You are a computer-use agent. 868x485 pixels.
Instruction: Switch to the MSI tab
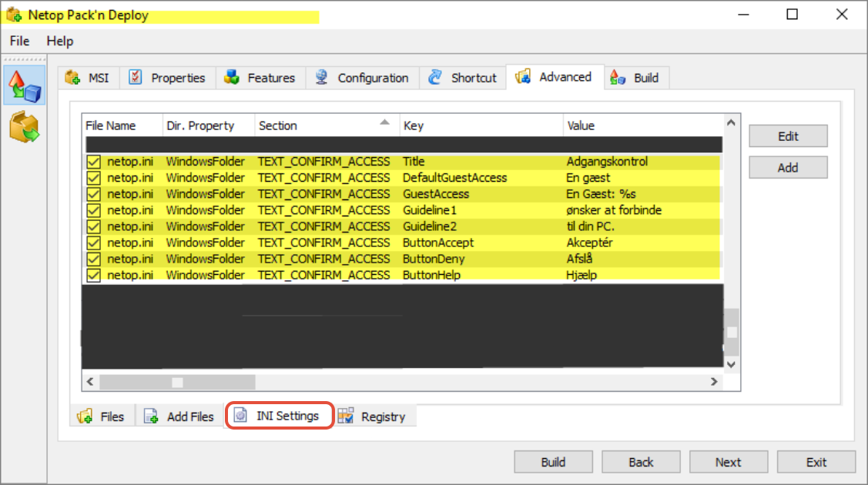pos(88,78)
